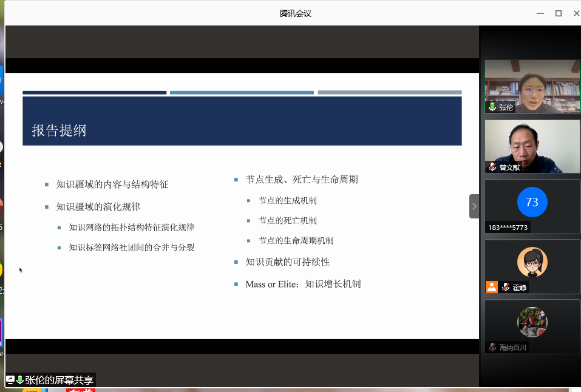Click the 张伦的屏幕共享 label
581x392 pixels.
coord(59,380)
